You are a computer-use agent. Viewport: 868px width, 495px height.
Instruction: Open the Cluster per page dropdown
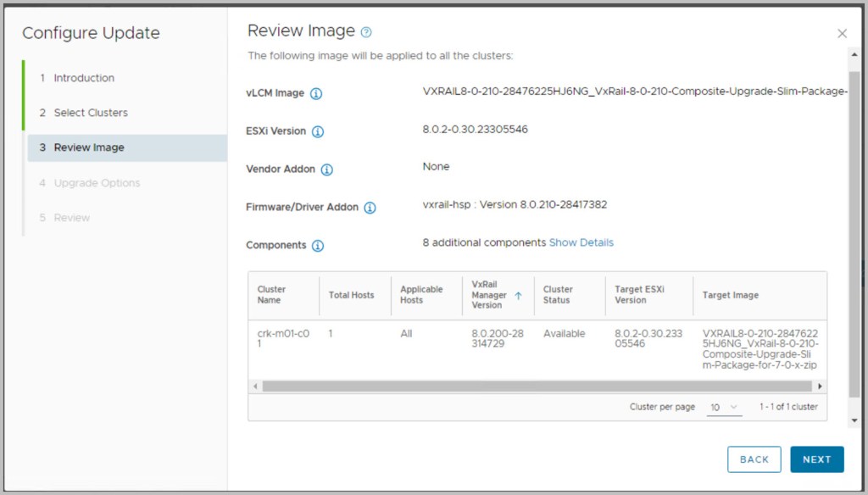tap(724, 408)
